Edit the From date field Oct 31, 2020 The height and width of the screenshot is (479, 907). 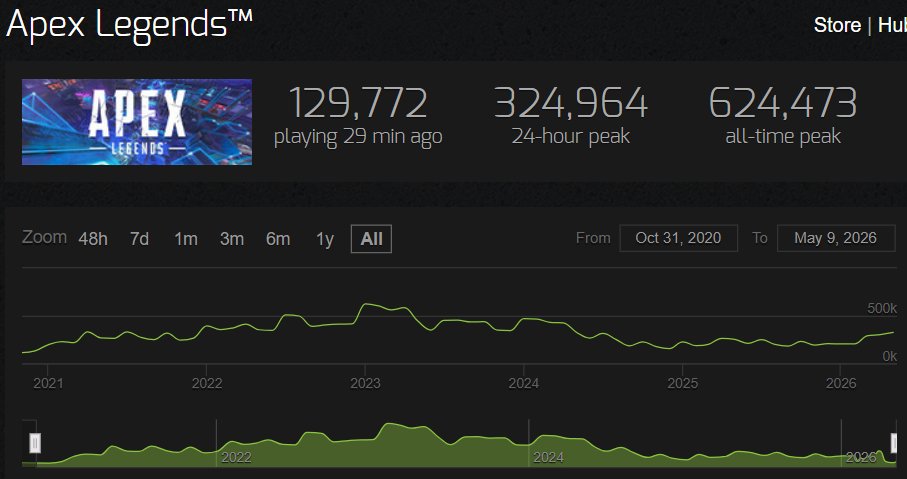point(679,238)
